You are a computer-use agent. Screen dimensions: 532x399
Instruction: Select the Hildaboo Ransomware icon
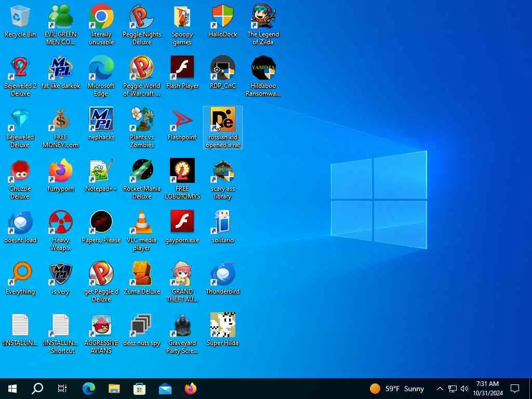coord(263,68)
